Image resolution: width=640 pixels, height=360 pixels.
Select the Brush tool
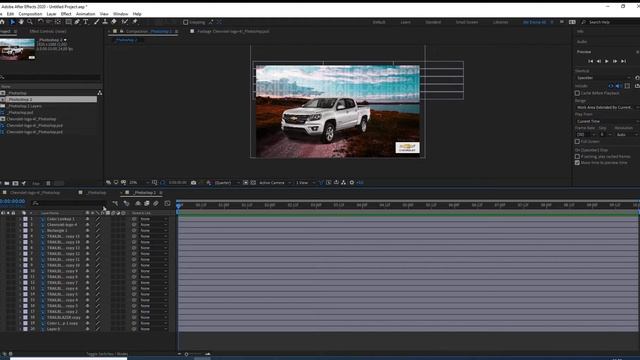[x=96, y=22]
